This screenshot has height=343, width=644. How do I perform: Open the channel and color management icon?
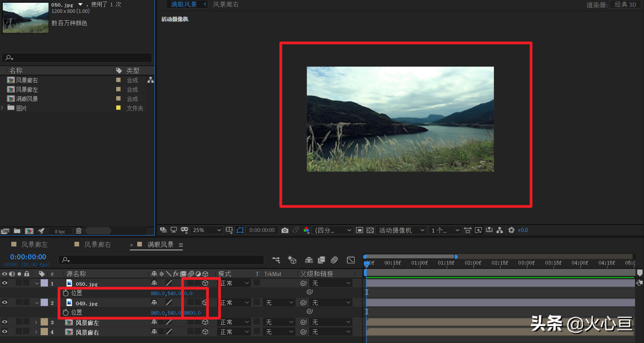(306, 230)
